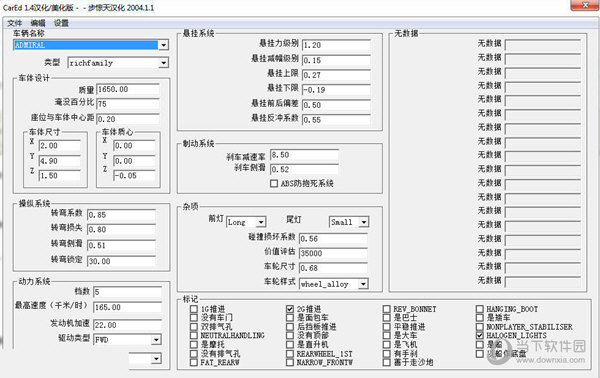Image resolution: width=600 pixels, height=378 pixels.
Task: Uncheck the 2G推进 flag
Action: point(290,309)
